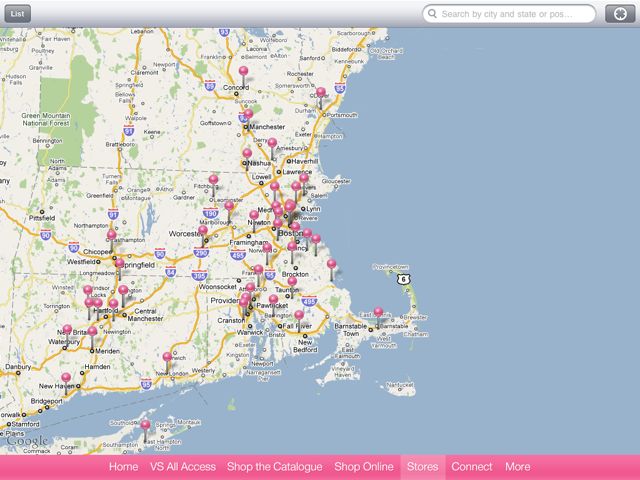Open the store pin near Fitchburg
The image size is (640, 480).
[x=213, y=179]
